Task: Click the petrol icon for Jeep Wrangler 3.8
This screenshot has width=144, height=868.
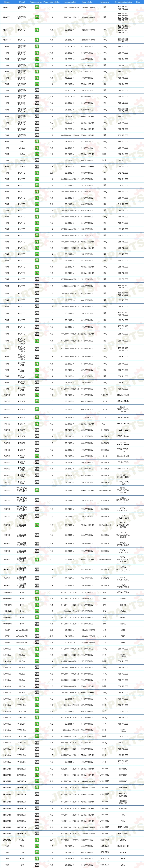Action: 37,630
